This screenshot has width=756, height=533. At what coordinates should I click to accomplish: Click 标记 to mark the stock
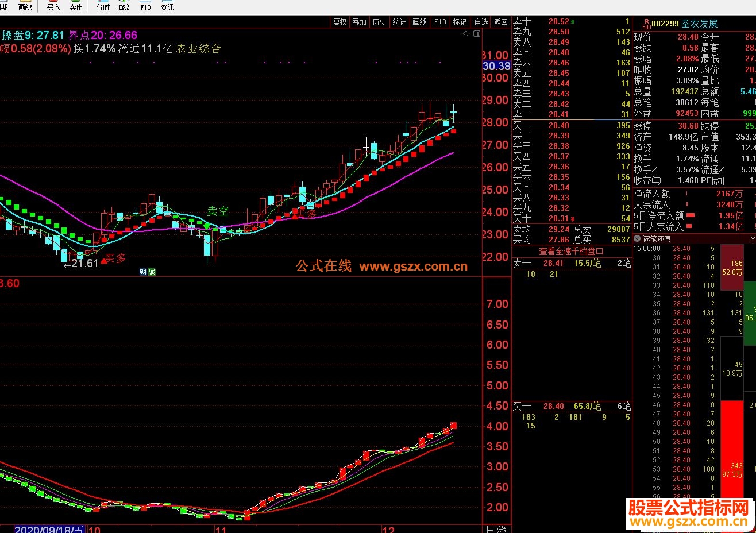tap(460, 22)
